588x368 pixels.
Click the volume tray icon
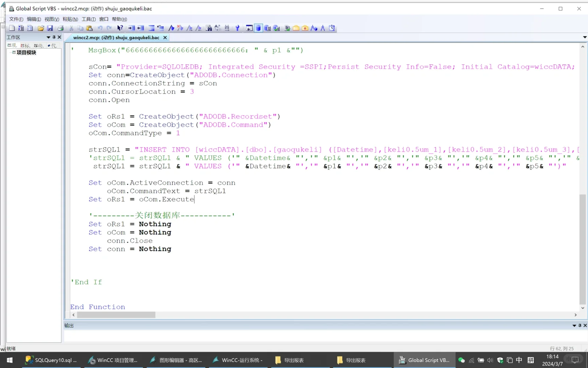click(490, 360)
